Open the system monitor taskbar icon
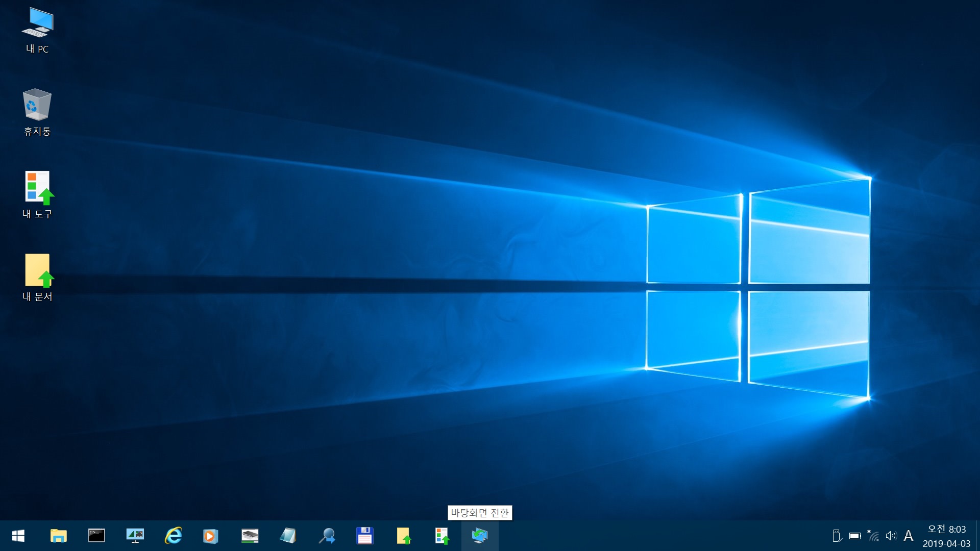The height and width of the screenshot is (551, 980). pos(135,536)
